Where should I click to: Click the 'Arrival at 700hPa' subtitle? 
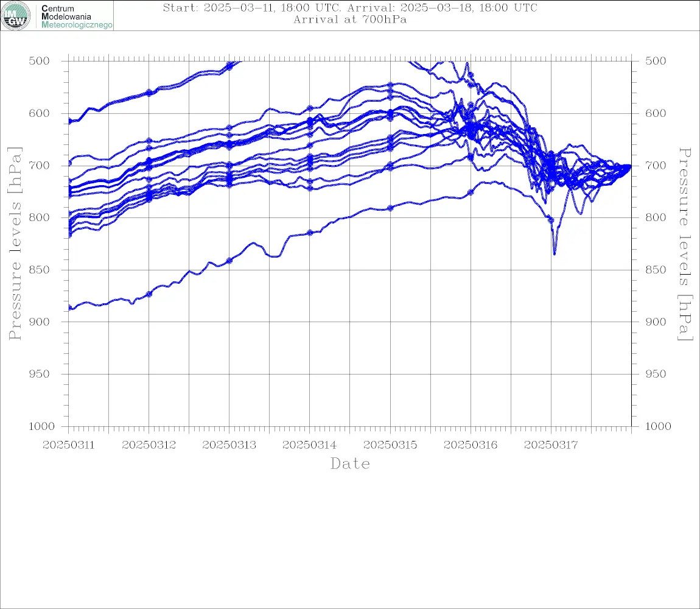[350, 19]
